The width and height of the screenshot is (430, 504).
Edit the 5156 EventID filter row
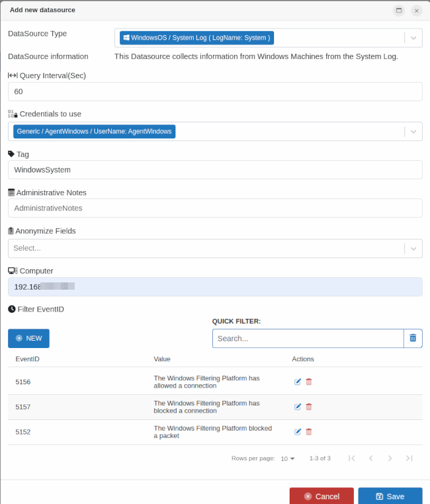[298, 382]
